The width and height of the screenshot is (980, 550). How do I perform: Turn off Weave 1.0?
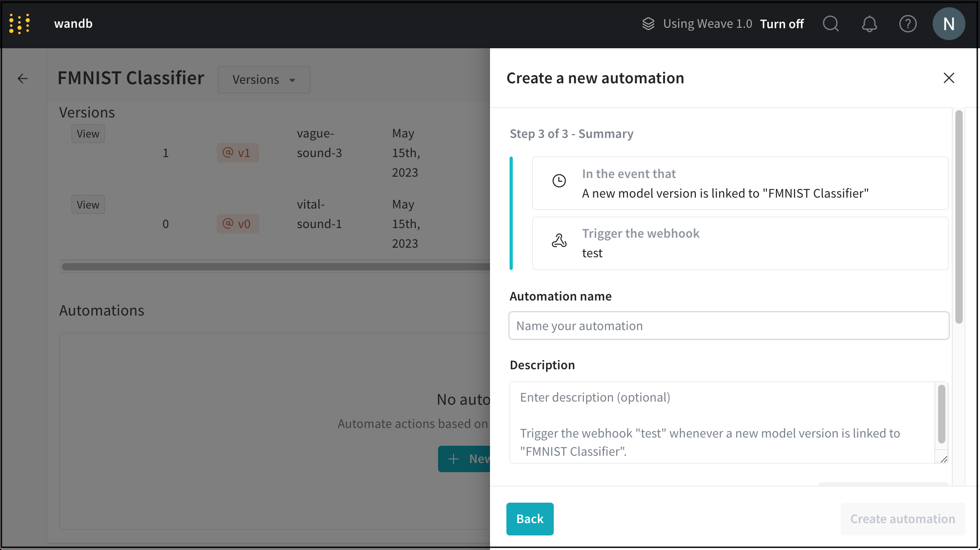[x=781, y=24]
